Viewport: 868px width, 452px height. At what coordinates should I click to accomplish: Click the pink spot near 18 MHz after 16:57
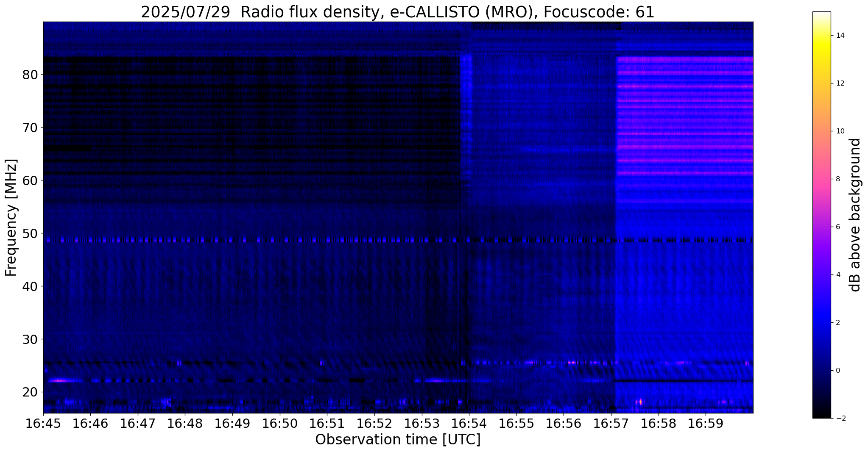point(639,402)
